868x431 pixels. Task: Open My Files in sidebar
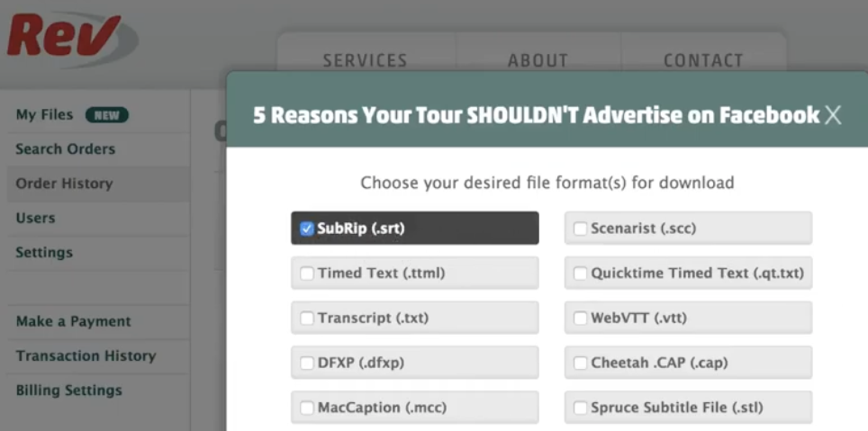tap(44, 115)
